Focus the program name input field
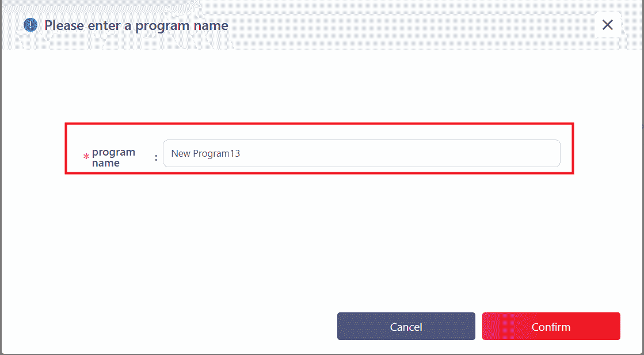The image size is (644, 355). [361, 154]
